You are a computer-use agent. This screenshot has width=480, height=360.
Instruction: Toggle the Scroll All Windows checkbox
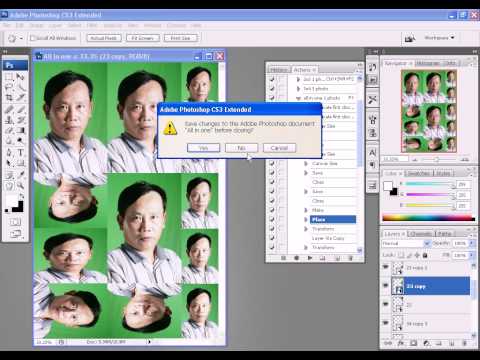pyautogui.click(x=32, y=38)
